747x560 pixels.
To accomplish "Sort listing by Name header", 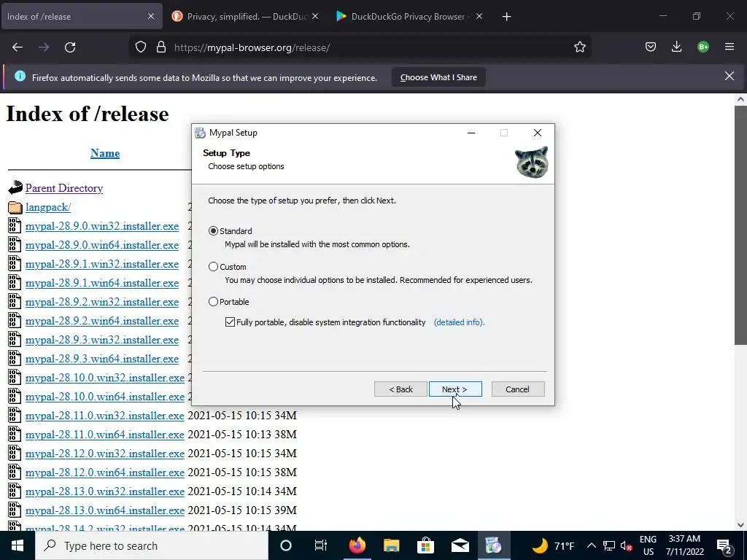I will (x=105, y=153).
